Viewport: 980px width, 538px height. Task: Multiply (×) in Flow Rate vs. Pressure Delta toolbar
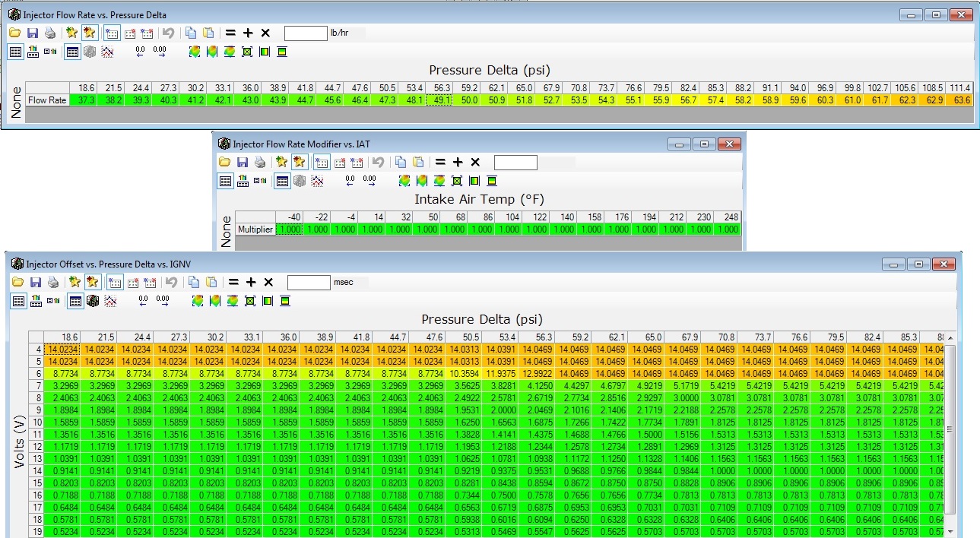[265, 33]
